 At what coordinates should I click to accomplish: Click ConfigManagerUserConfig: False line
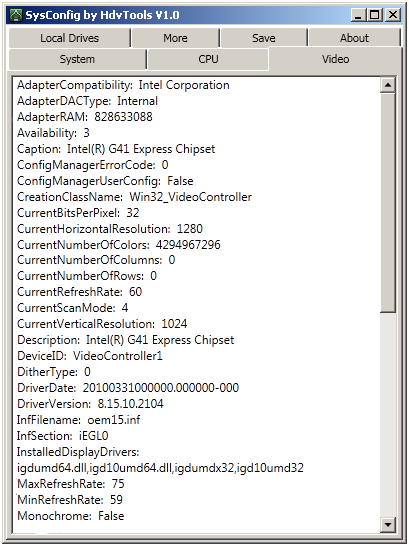tap(105, 181)
